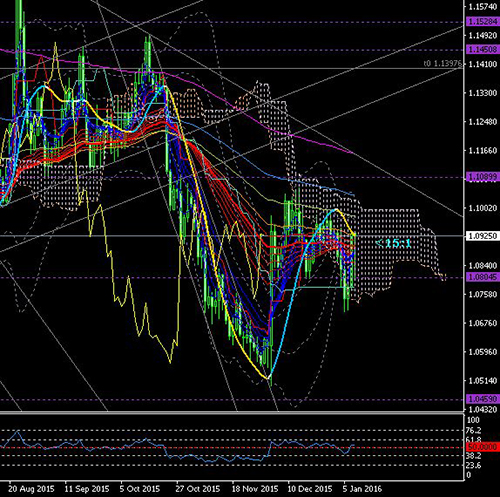The width and height of the screenshot is (500, 497).
Task: Select the cyan 15:1 text annotation
Action: [x=393, y=243]
